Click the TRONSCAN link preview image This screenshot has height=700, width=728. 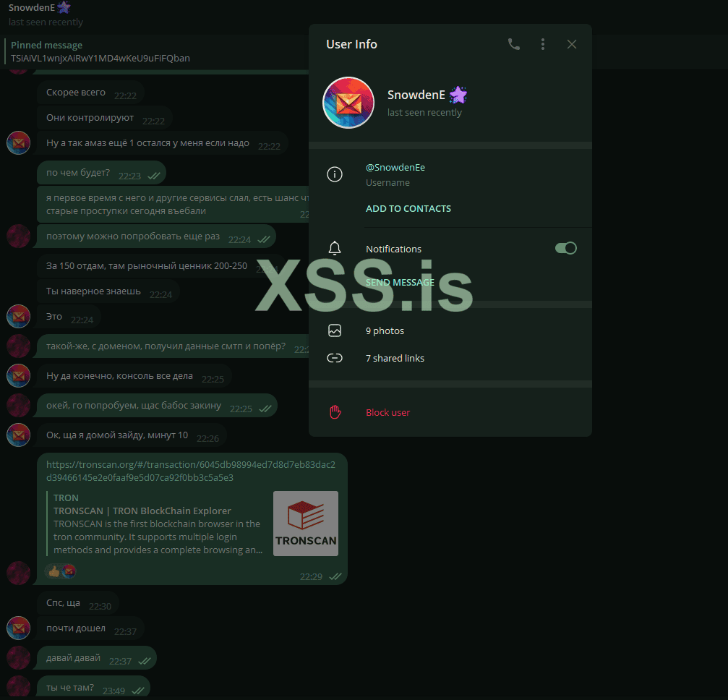click(305, 523)
